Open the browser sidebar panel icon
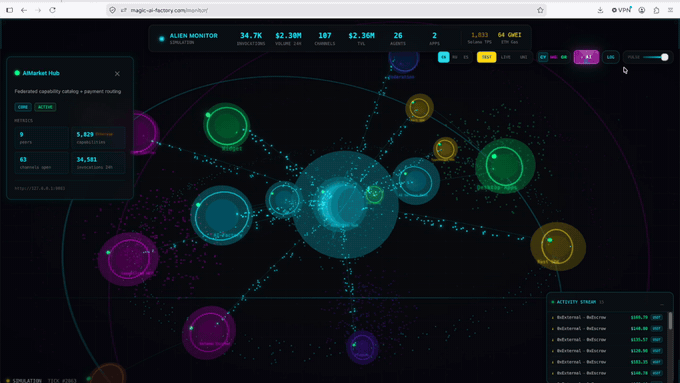Viewport: 680px width, 383px height. point(10,10)
